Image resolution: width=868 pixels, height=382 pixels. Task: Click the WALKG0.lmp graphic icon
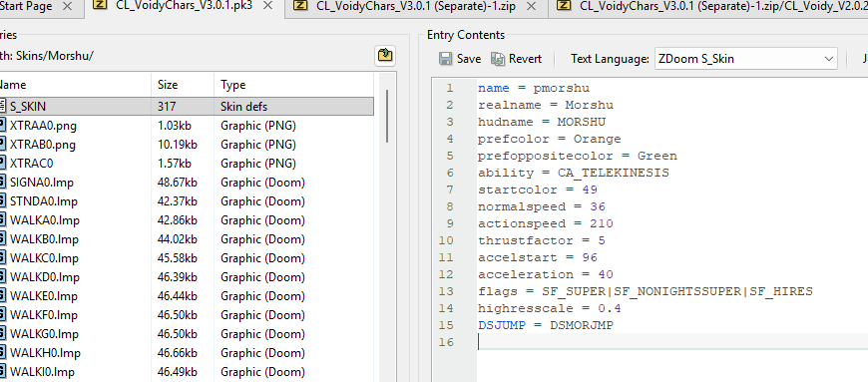tap(2, 333)
